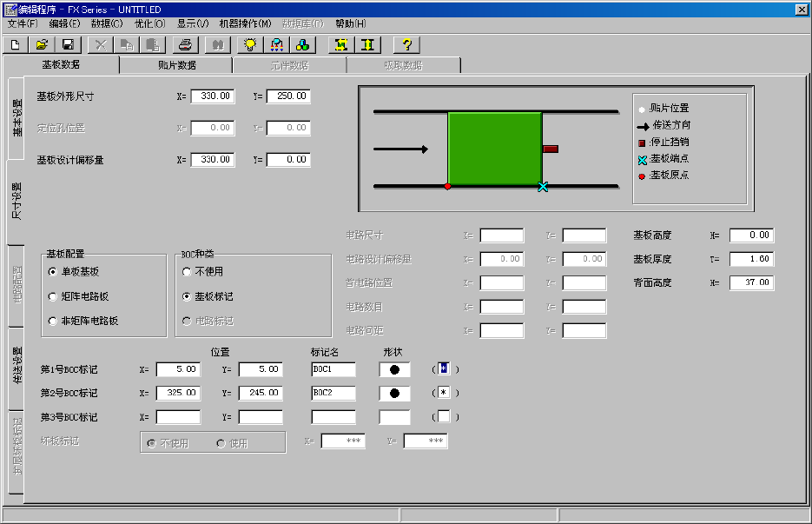Click the binoculars Find icon
The height and width of the screenshot is (524, 812).
coord(218,45)
